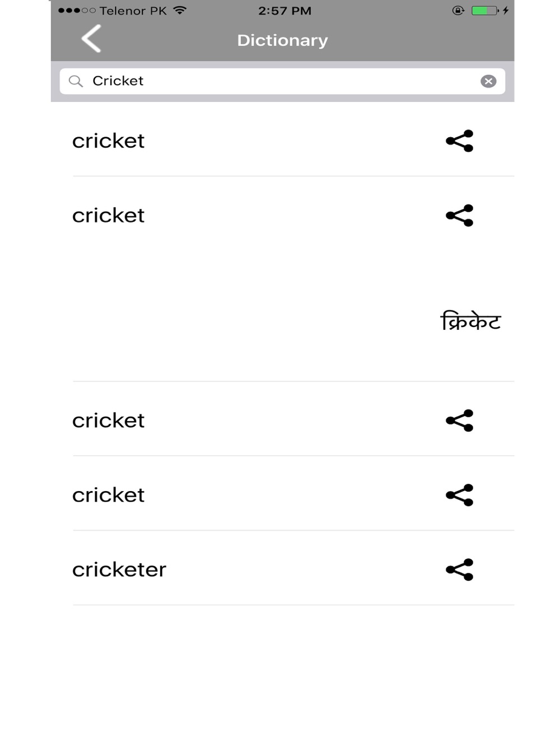The image size is (560, 747).
Task: Share the cricketer entry
Action: [x=460, y=570]
